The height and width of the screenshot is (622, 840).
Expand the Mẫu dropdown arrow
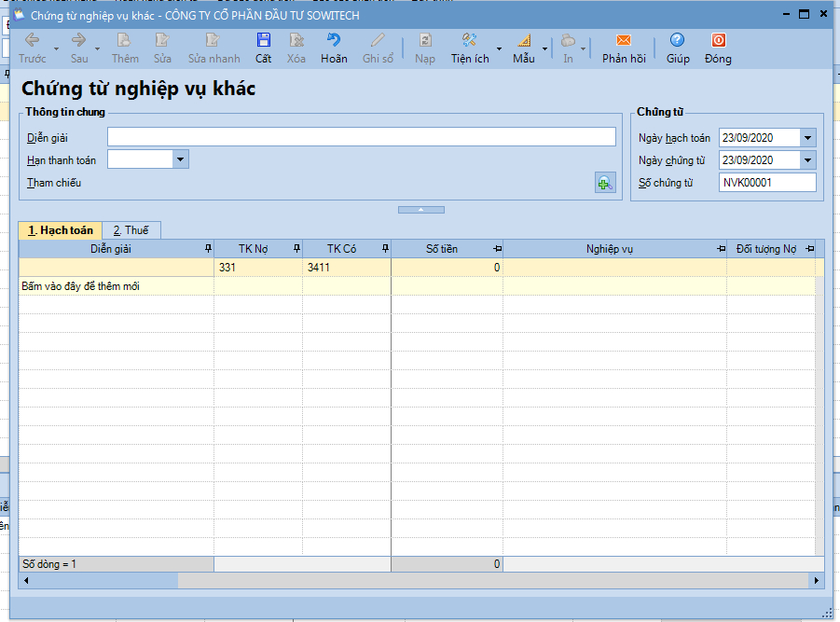tap(544, 49)
